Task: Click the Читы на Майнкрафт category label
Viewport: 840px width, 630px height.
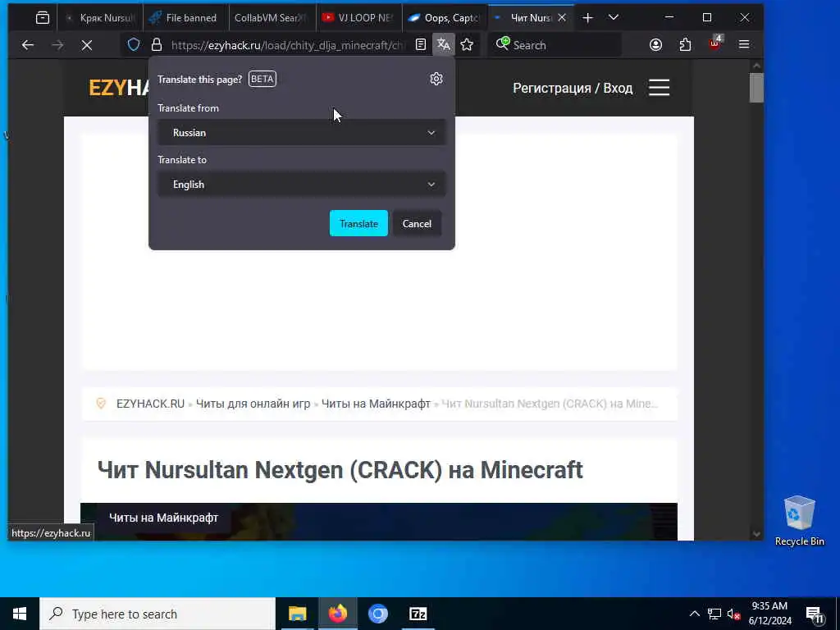Action: point(163,518)
